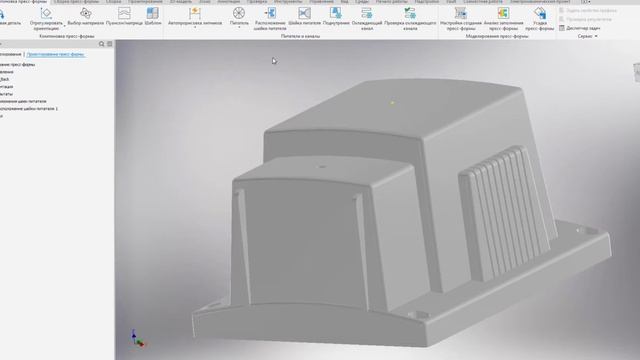Open the browser panel menu icon
The width and height of the screenshot is (640, 360).
[x=110, y=44]
